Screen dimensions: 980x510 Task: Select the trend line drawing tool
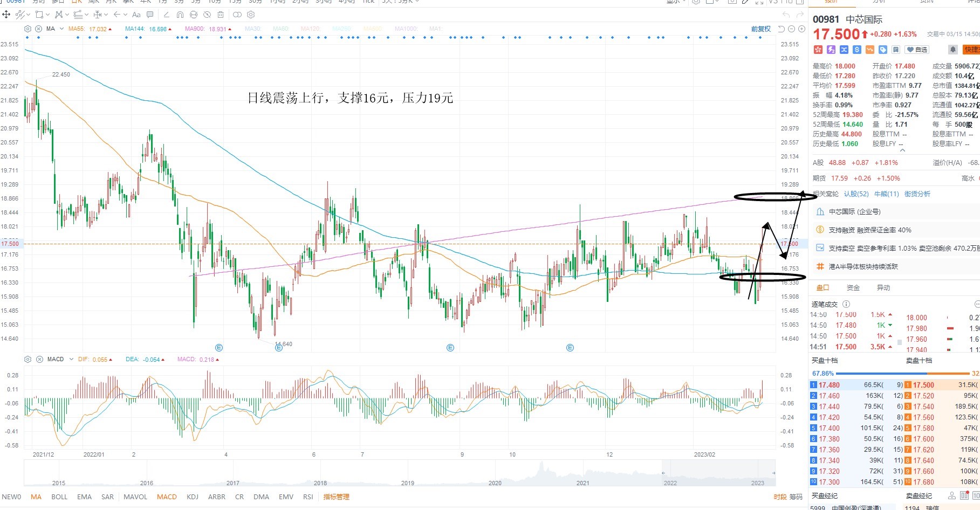20,15
